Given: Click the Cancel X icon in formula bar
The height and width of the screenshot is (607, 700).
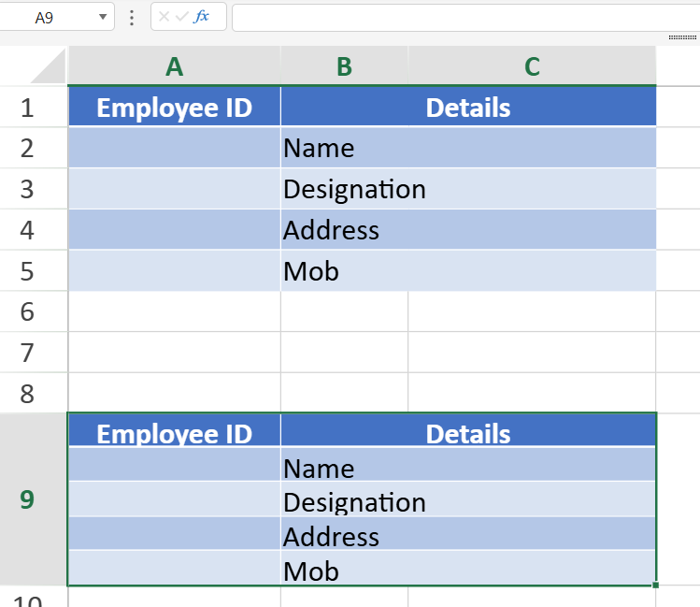Looking at the screenshot, I should click(164, 17).
